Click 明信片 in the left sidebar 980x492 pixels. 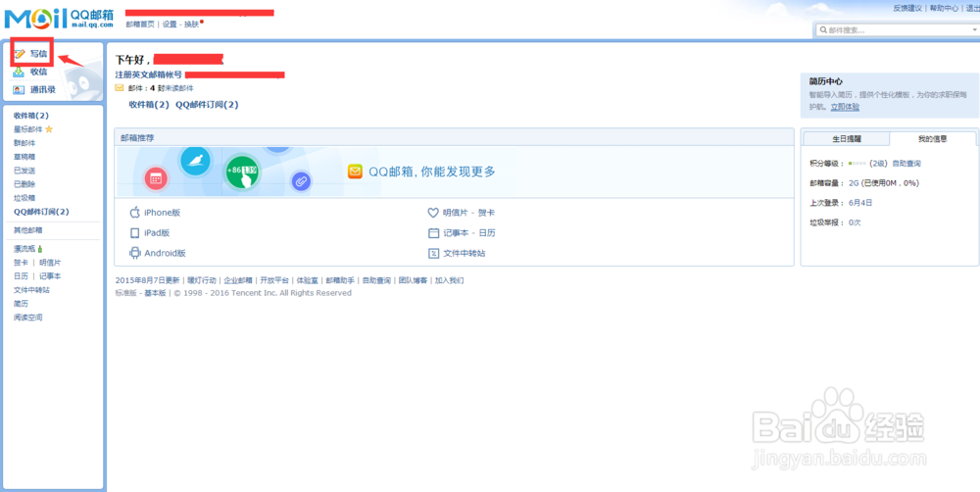50,263
